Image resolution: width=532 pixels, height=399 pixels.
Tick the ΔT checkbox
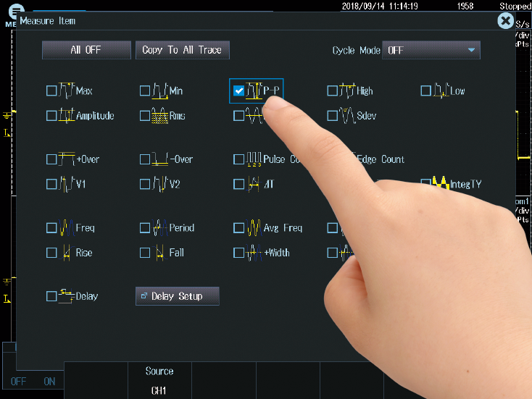(x=239, y=185)
